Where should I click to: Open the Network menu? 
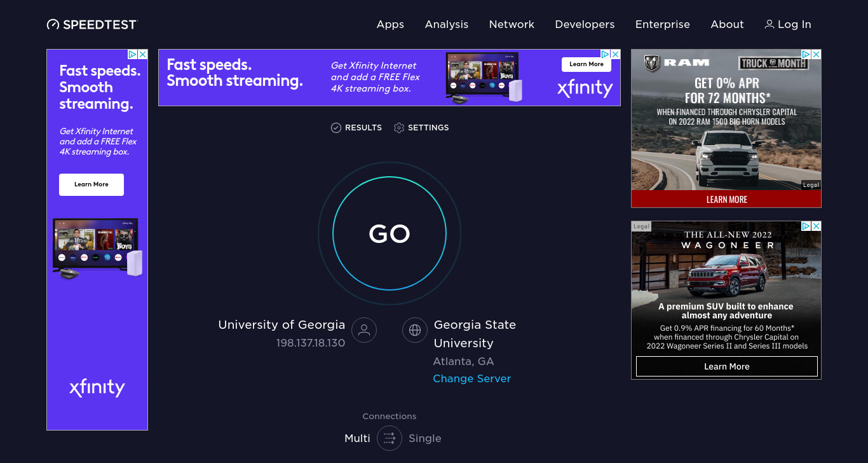click(x=512, y=24)
